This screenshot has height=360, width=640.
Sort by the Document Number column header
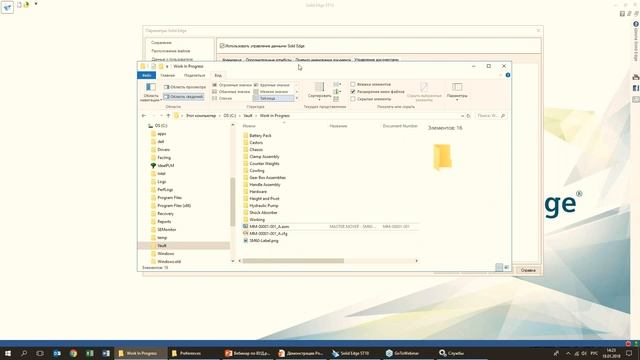pos(400,126)
